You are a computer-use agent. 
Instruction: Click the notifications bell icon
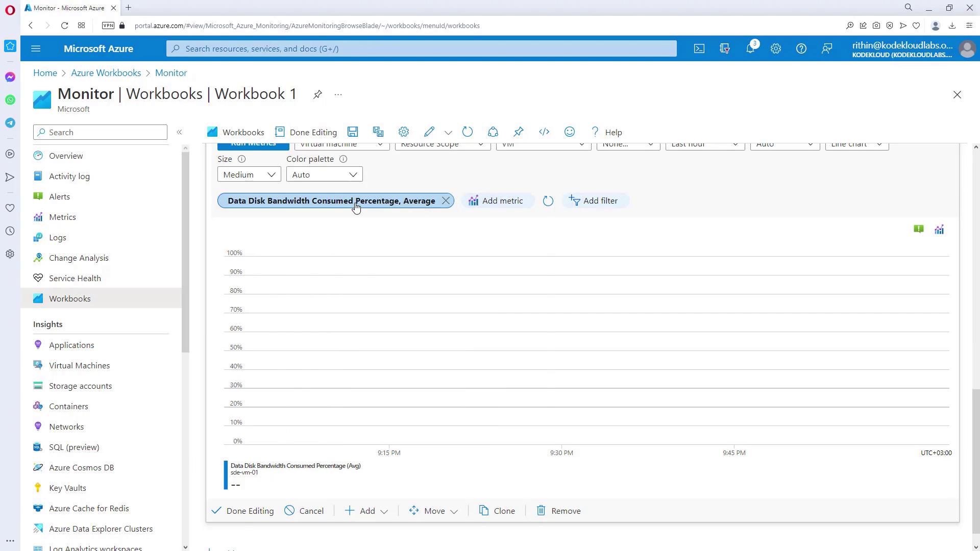coord(750,49)
